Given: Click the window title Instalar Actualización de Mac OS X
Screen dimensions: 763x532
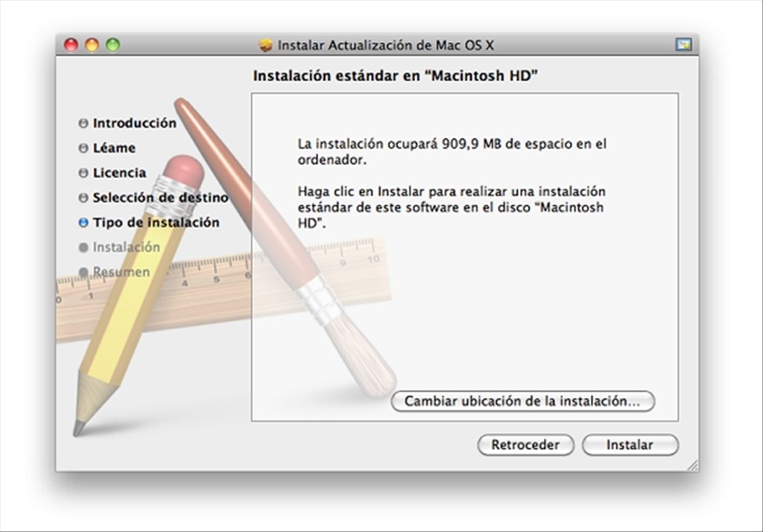Looking at the screenshot, I should pyautogui.click(x=385, y=45).
